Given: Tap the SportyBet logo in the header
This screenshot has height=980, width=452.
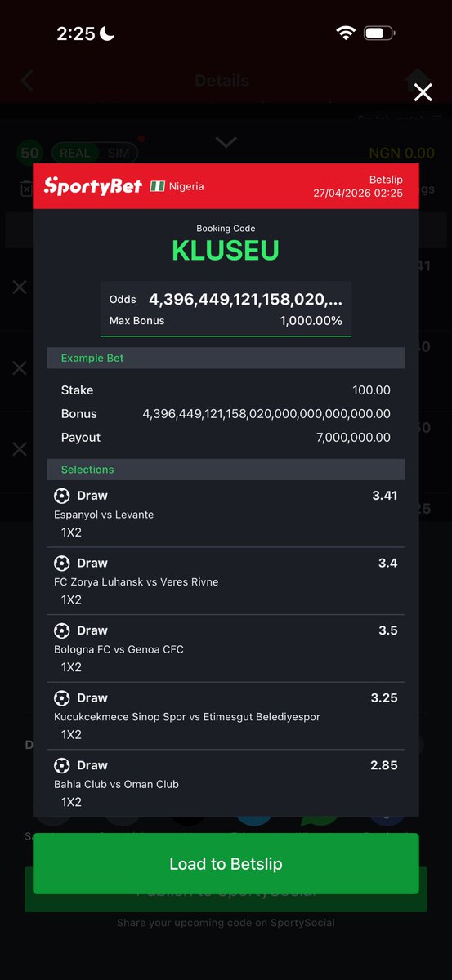Looking at the screenshot, I should (x=93, y=186).
